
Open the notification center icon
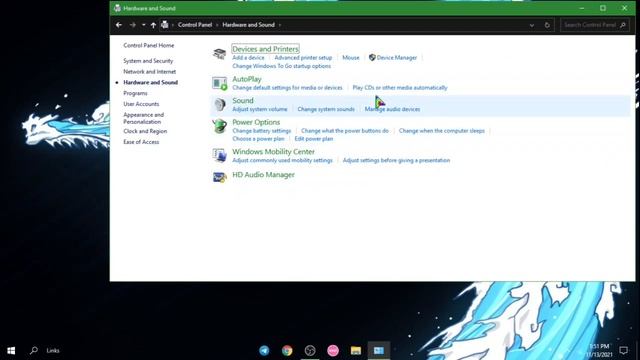click(623, 350)
